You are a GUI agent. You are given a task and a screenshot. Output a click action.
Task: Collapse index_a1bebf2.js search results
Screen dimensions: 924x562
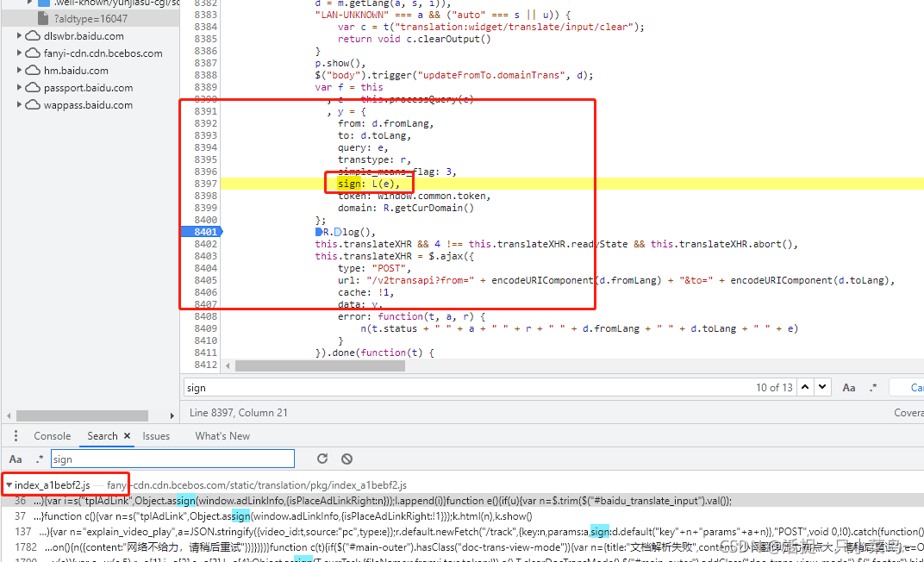point(9,485)
